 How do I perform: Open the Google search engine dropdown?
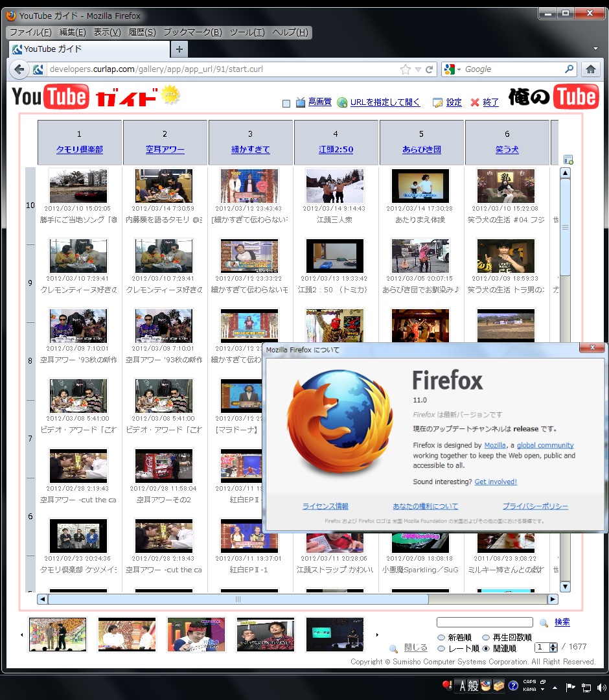click(x=454, y=69)
